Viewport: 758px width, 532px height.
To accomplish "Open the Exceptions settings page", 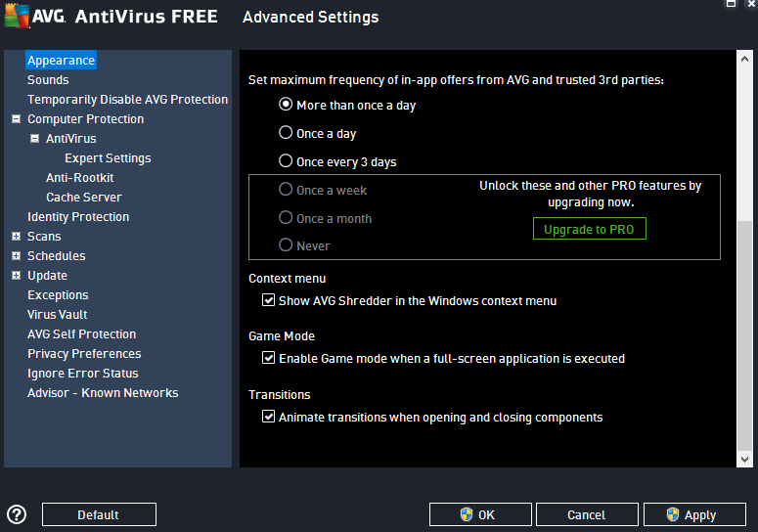I will click(58, 295).
